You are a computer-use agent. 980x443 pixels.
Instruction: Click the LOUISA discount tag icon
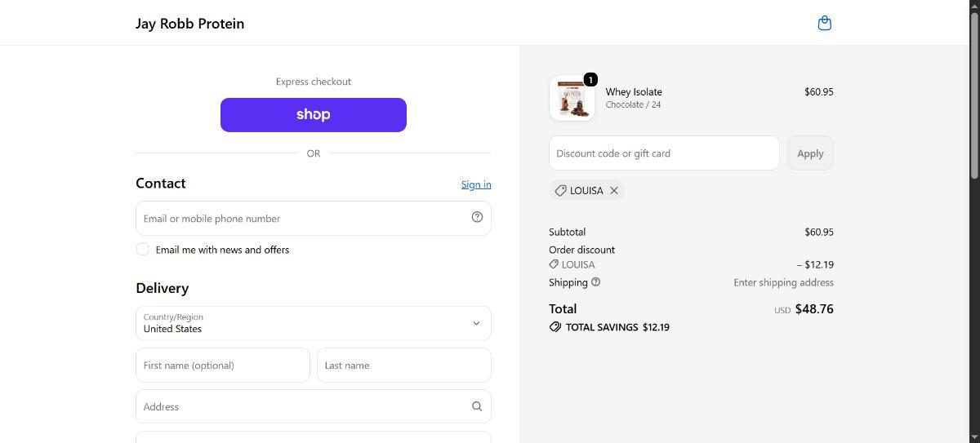[x=560, y=190]
